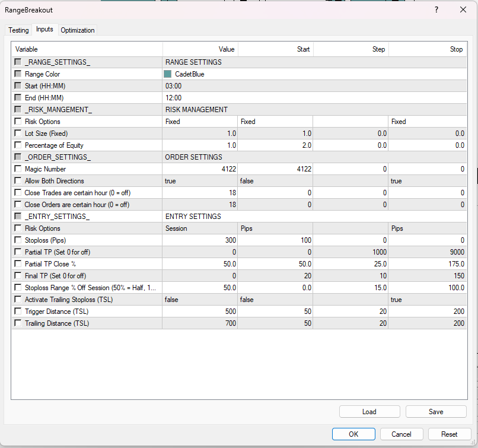Open the Inputs tab
The width and height of the screenshot is (478, 448).
[44, 30]
